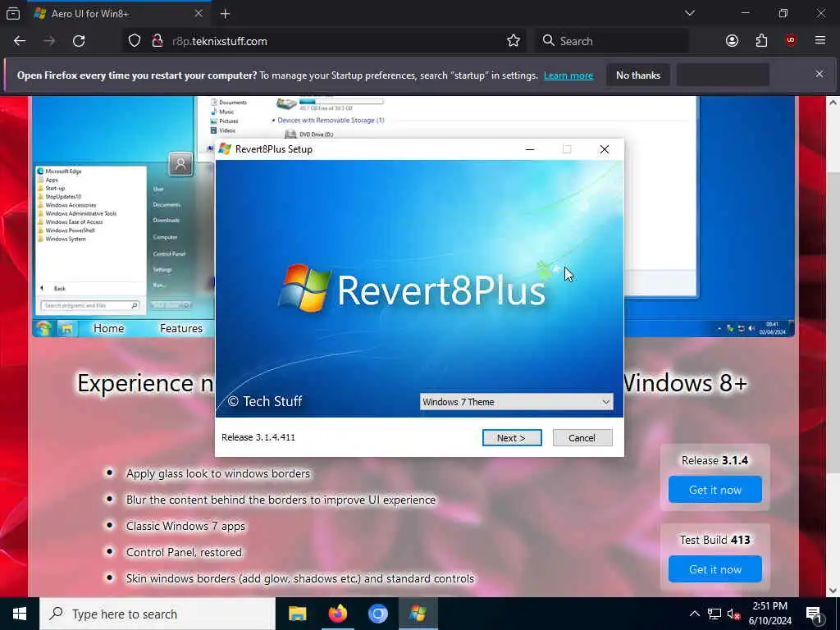Reload the current Firefox page

(x=79, y=41)
